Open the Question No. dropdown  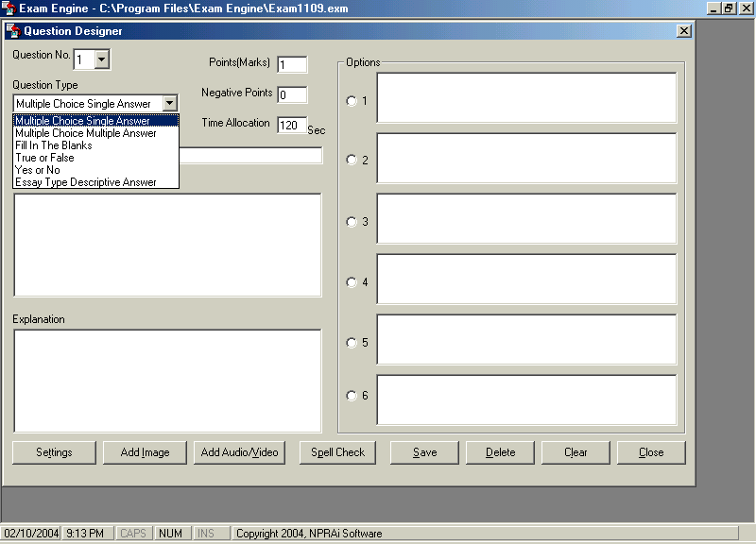tap(102, 59)
